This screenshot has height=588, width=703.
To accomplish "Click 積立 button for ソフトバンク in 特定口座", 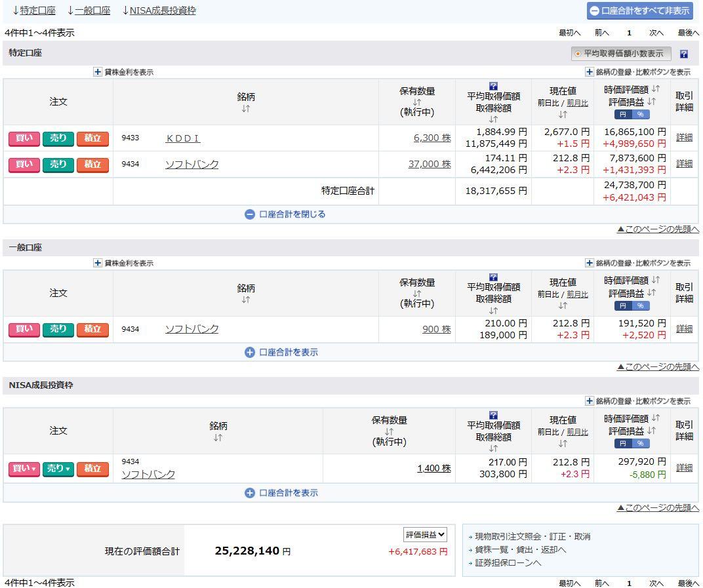I will point(92,165).
